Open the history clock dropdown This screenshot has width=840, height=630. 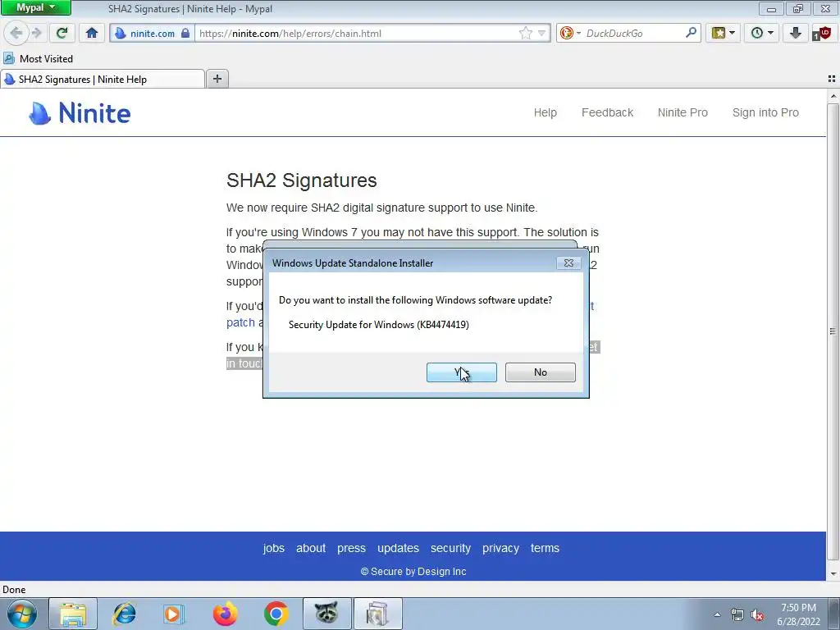click(761, 33)
